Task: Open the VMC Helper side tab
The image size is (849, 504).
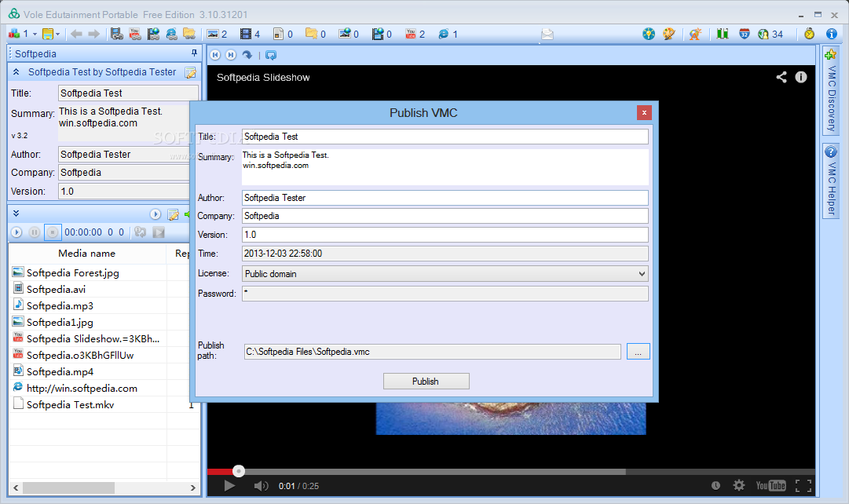Action: pos(831,181)
